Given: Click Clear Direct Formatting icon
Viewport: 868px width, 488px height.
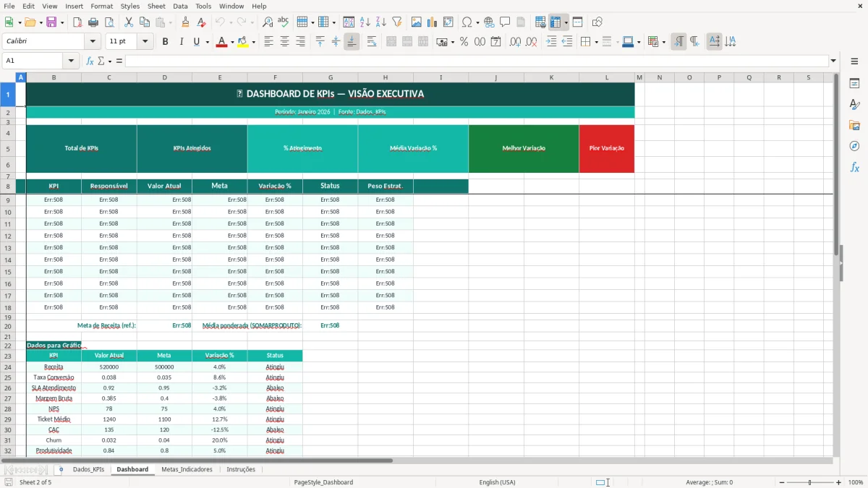Looking at the screenshot, I should (x=202, y=22).
